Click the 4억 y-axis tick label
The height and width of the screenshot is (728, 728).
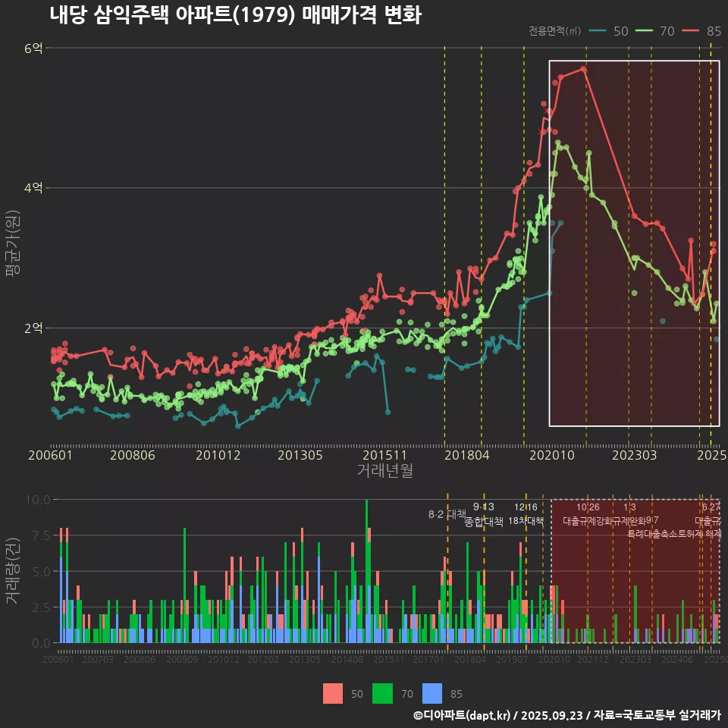pos(33,188)
